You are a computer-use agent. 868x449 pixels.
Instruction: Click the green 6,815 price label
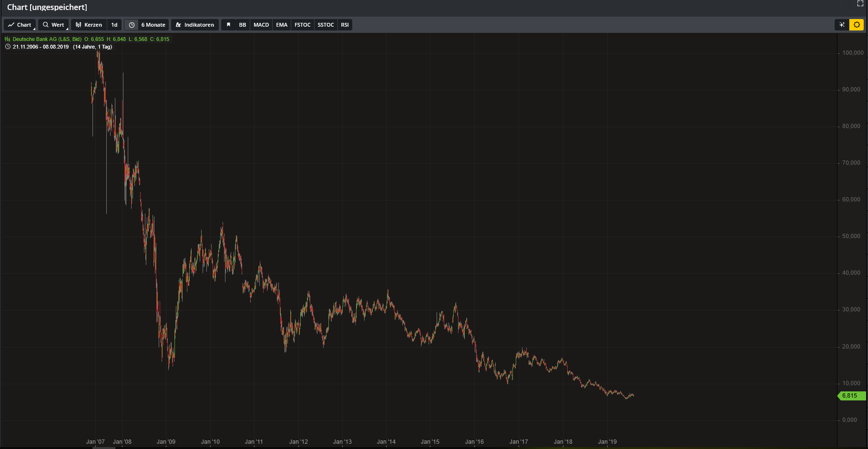pyautogui.click(x=851, y=396)
